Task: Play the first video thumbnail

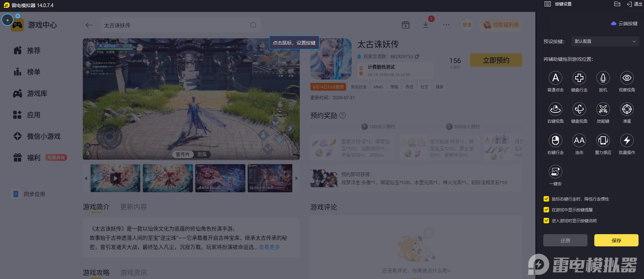Action: (115, 178)
